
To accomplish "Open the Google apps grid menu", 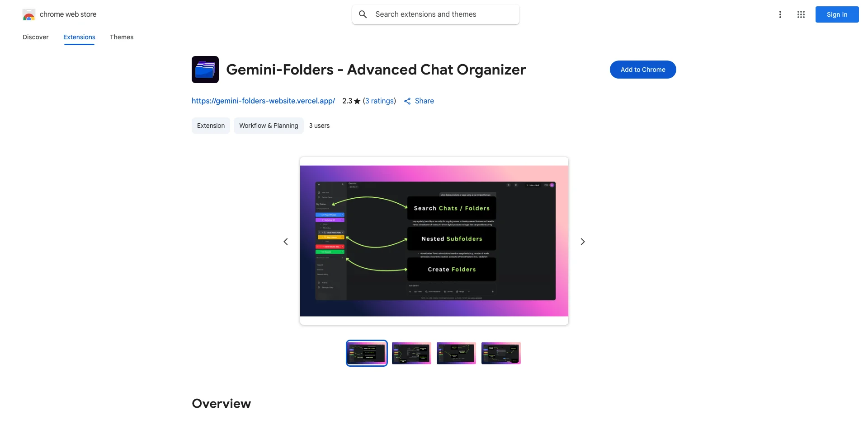I will [801, 14].
